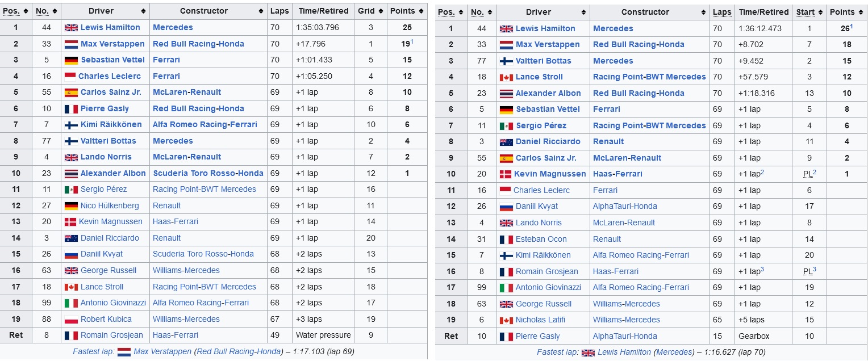The width and height of the screenshot is (868, 361).
Task: Click Finnish flag next to Kimi Räikkönen, left table
Action: [x=71, y=124]
